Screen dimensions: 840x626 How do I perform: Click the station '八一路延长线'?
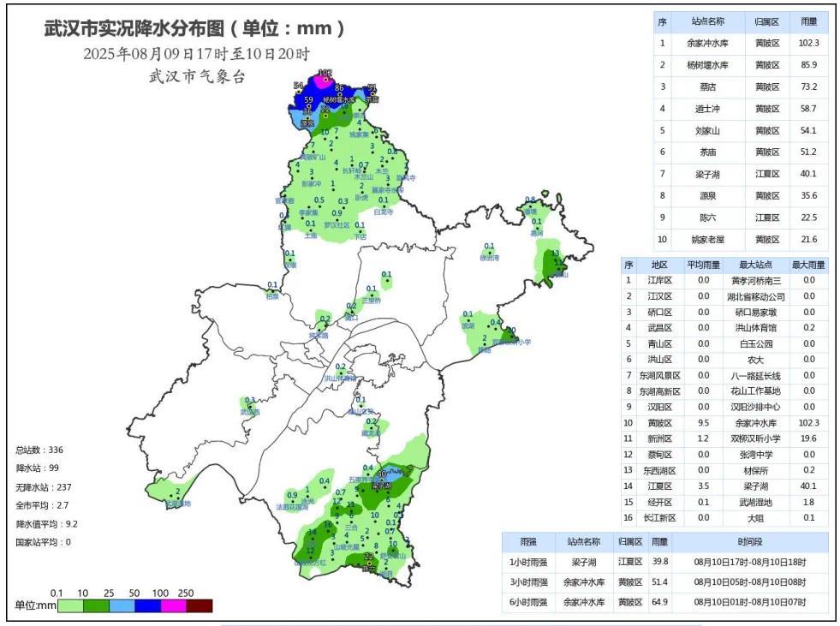[x=755, y=376]
